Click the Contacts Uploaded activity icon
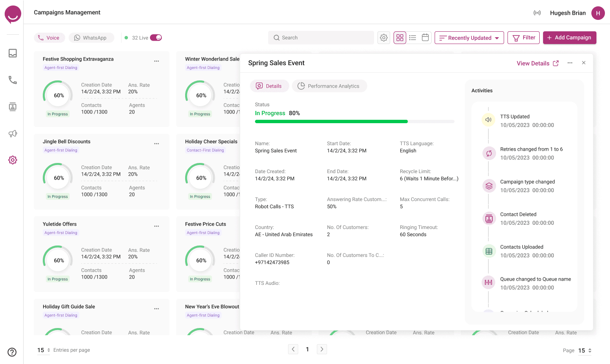 tap(489, 251)
